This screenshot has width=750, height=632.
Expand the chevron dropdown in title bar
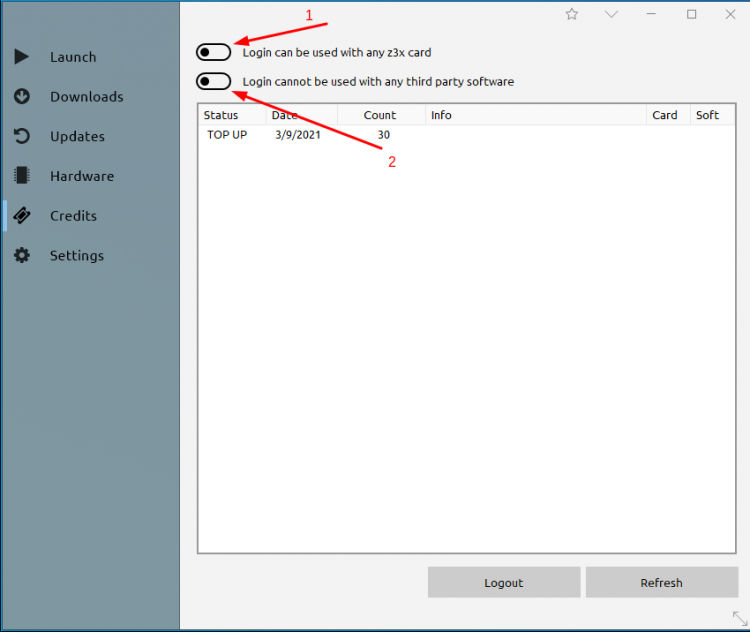(x=611, y=14)
